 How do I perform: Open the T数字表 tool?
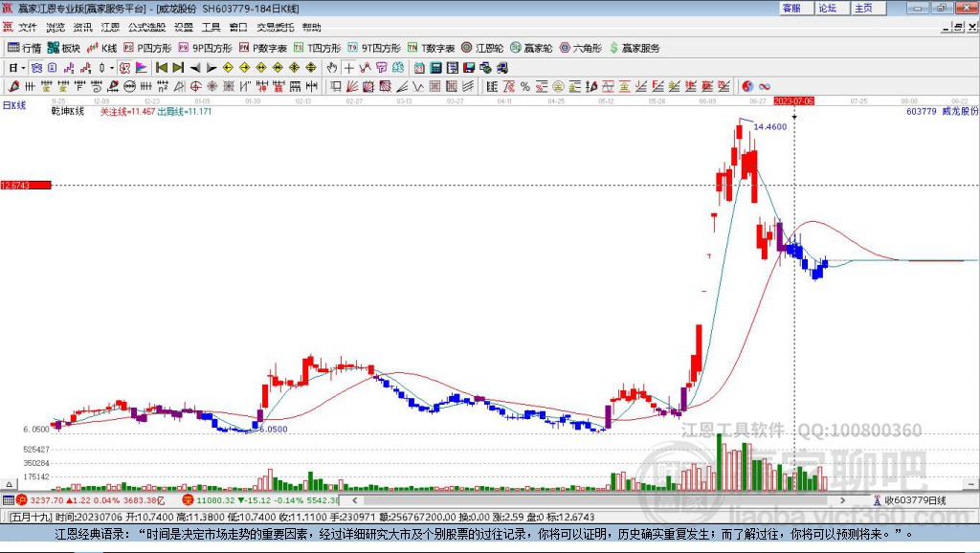(x=431, y=48)
